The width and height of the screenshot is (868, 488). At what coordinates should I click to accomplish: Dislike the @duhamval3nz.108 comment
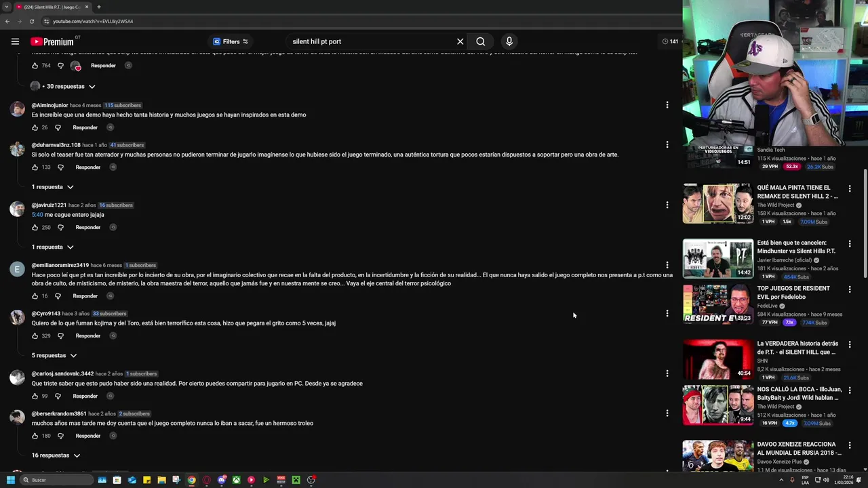coord(60,167)
